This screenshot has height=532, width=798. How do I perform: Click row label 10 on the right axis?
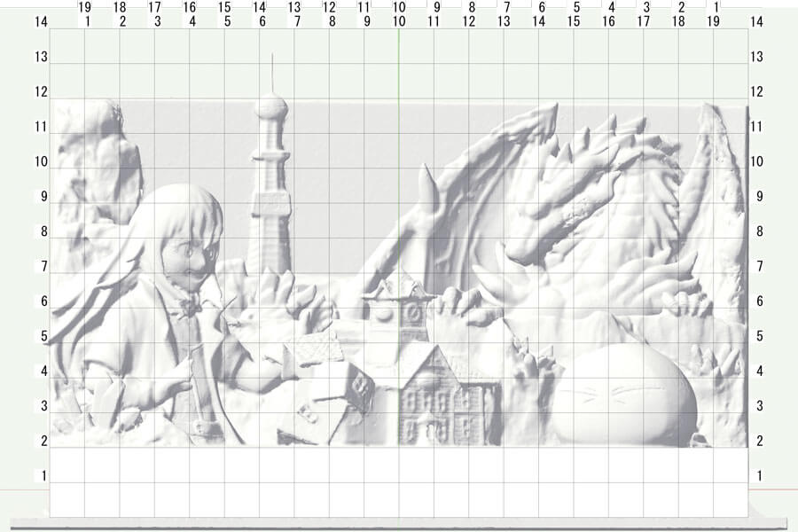pos(757,162)
